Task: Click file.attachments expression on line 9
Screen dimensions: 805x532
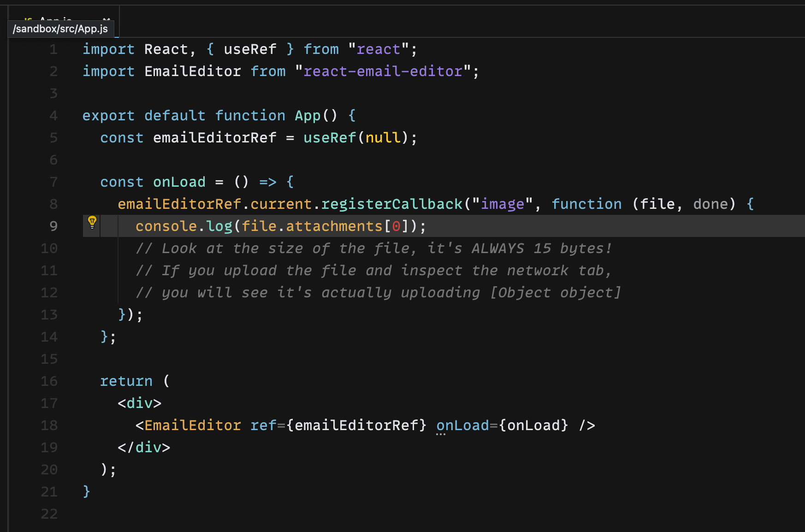Action: tap(312, 226)
